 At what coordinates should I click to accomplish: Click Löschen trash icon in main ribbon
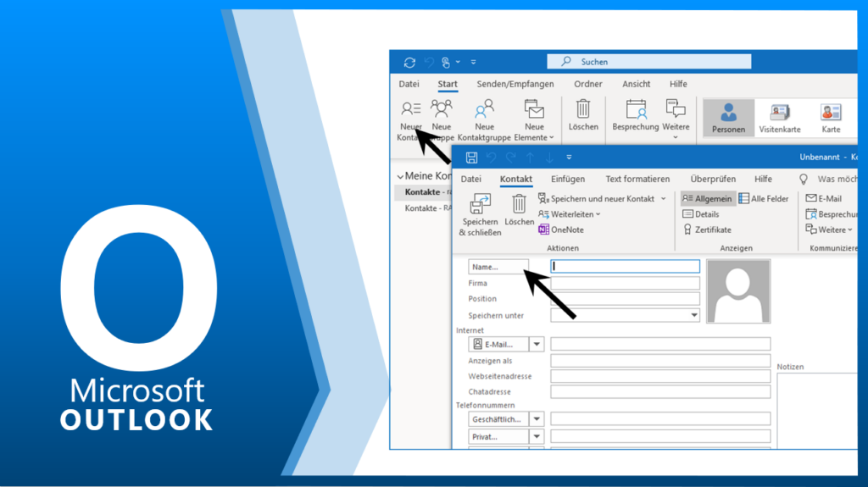click(x=583, y=109)
